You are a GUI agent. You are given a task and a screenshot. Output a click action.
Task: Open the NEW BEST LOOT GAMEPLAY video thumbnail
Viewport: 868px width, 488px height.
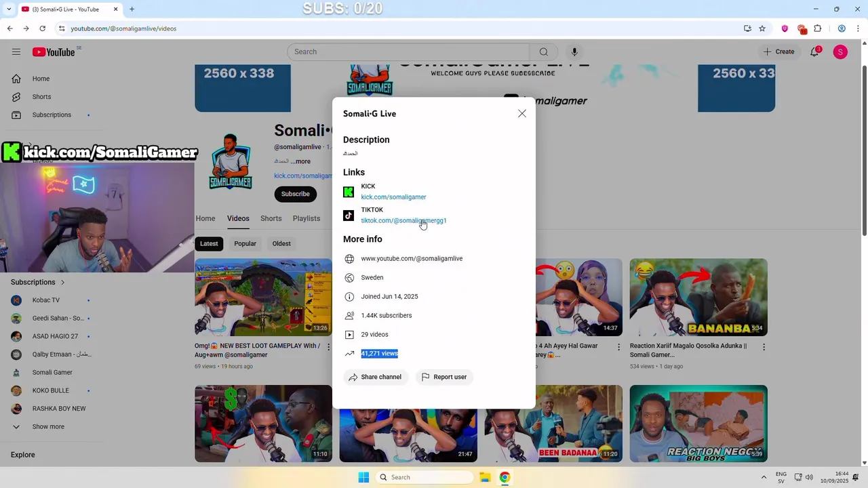[x=263, y=298]
